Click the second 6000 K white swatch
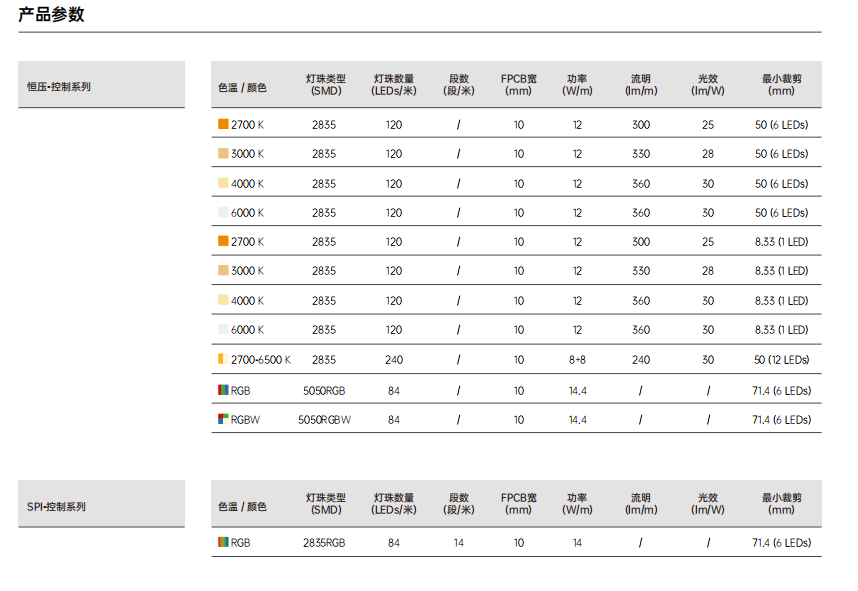Viewport: 858px width, 591px height. point(223,329)
